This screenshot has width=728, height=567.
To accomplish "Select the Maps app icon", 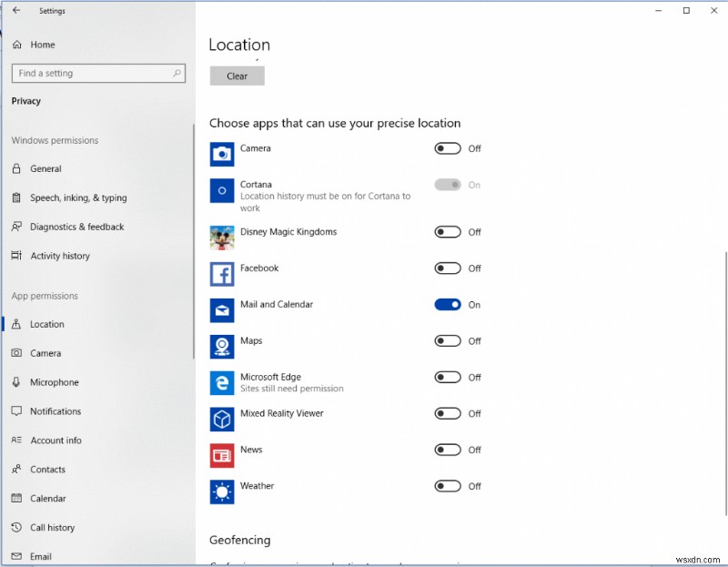I will point(221,346).
